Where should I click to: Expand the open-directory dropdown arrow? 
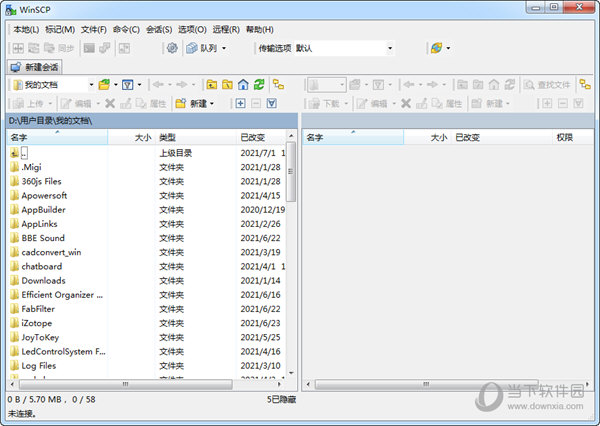pos(116,85)
